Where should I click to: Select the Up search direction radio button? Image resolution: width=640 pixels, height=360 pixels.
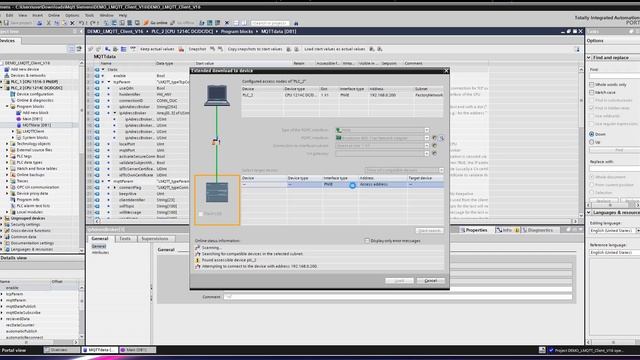[x=591, y=142]
